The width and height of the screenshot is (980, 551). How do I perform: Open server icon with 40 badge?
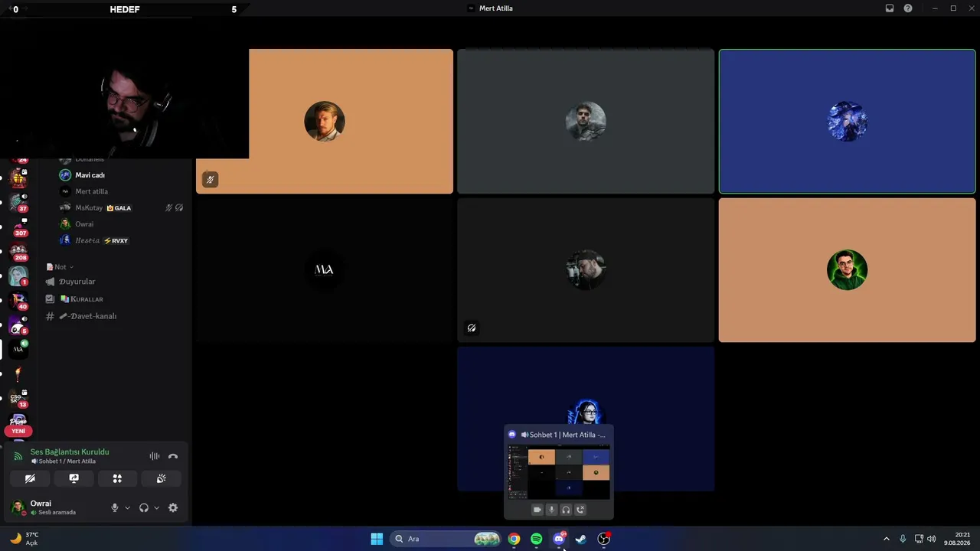tap(18, 301)
